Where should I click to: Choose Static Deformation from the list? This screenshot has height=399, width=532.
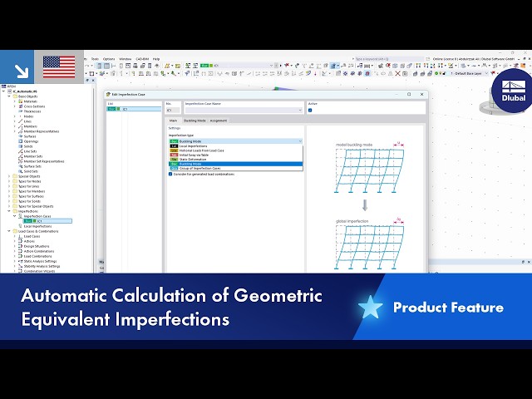[x=235, y=159]
